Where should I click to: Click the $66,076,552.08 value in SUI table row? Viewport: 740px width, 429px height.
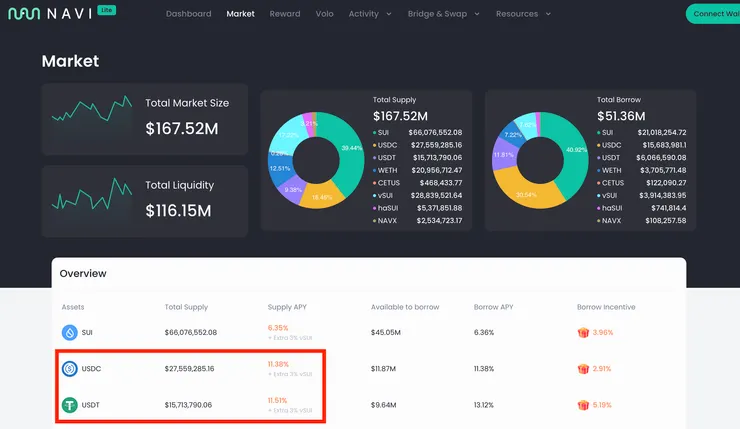pyautogui.click(x=191, y=332)
